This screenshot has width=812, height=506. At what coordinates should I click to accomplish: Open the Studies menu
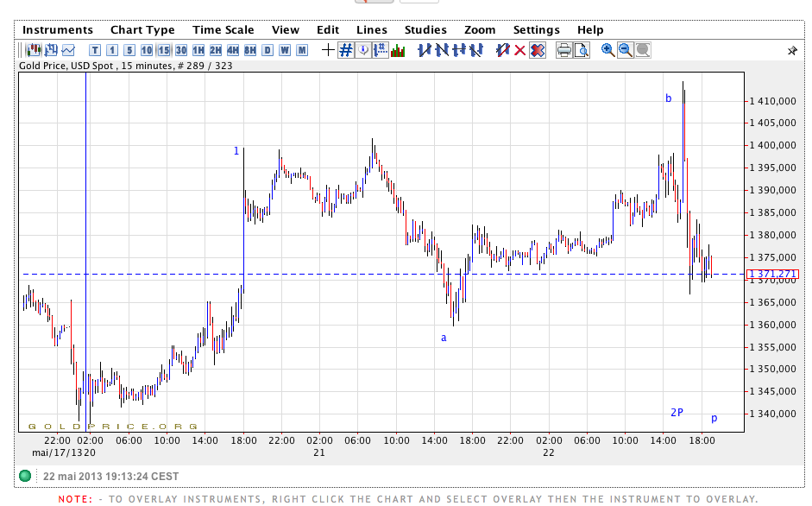tap(425, 29)
